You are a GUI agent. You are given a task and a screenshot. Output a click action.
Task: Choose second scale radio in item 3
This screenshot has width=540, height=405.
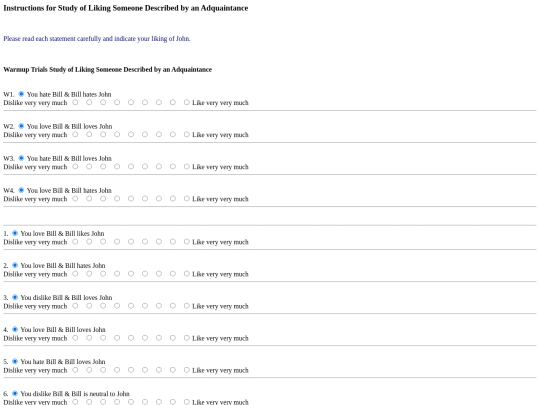pos(89,305)
